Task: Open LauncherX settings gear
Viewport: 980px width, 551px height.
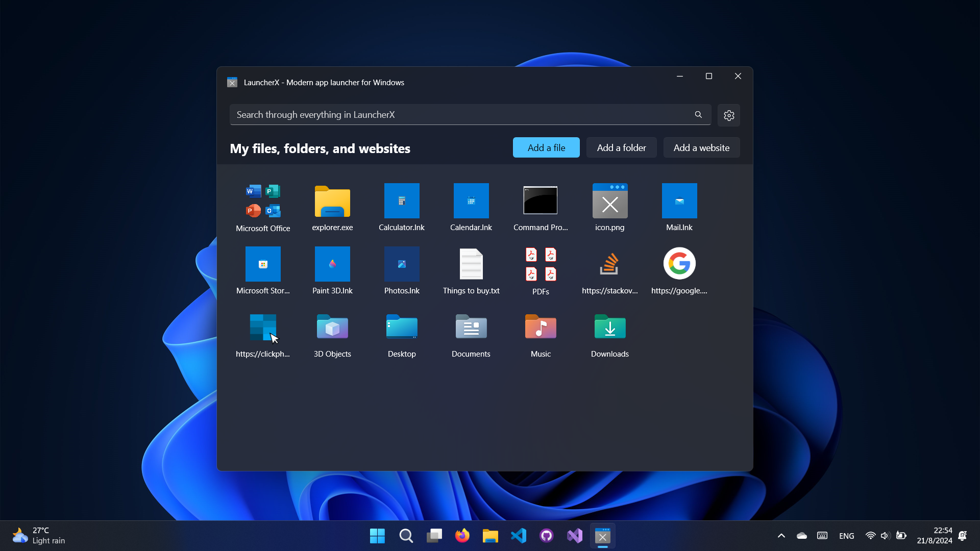Action: coord(729,114)
